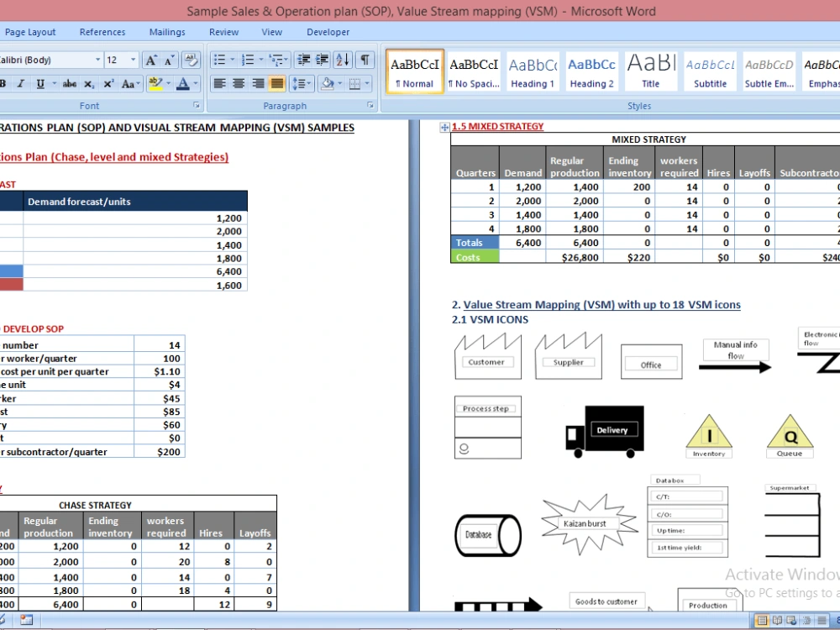Open the References tab

coord(102,32)
